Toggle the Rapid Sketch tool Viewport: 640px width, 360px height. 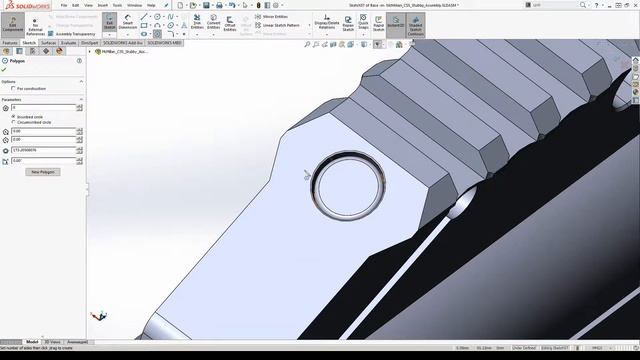coord(378,24)
